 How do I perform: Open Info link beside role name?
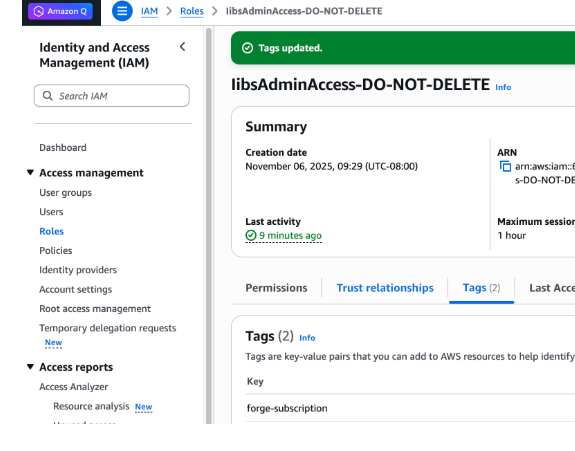click(503, 87)
